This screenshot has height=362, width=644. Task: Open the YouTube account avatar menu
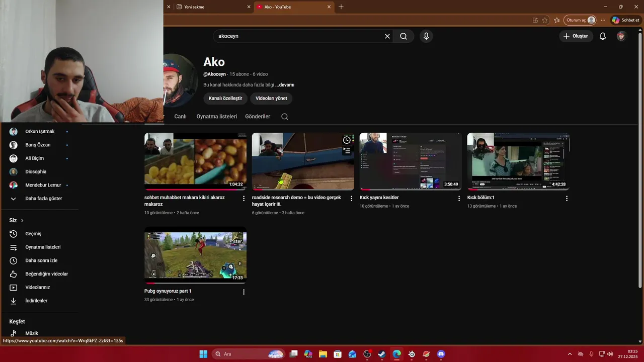pos(621,36)
